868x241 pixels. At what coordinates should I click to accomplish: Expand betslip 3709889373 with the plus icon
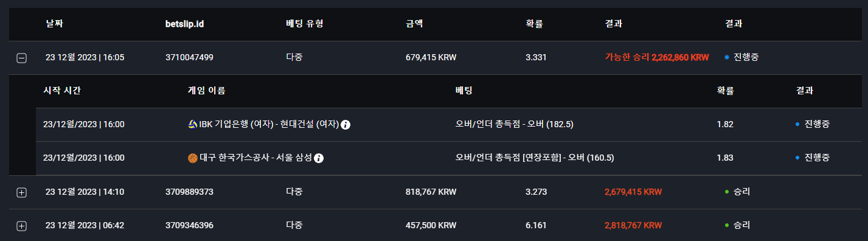[x=21, y=192]
